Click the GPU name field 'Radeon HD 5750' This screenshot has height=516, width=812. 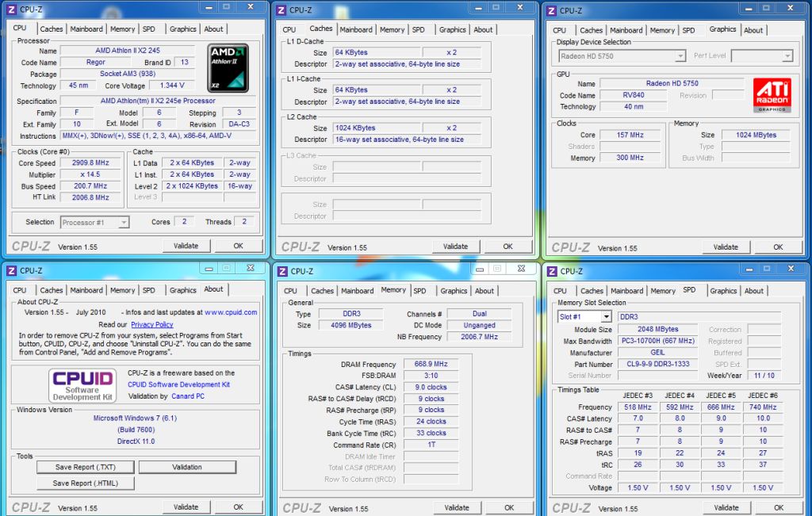[x=672, y=83]
